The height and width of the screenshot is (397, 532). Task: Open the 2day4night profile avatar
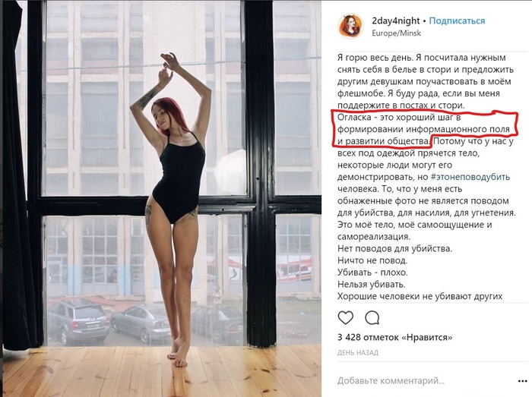coord(351,27)
